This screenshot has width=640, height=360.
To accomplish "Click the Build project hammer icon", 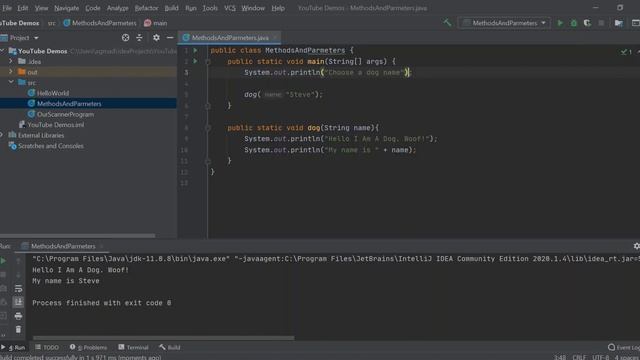I will (x=447, y=23).
